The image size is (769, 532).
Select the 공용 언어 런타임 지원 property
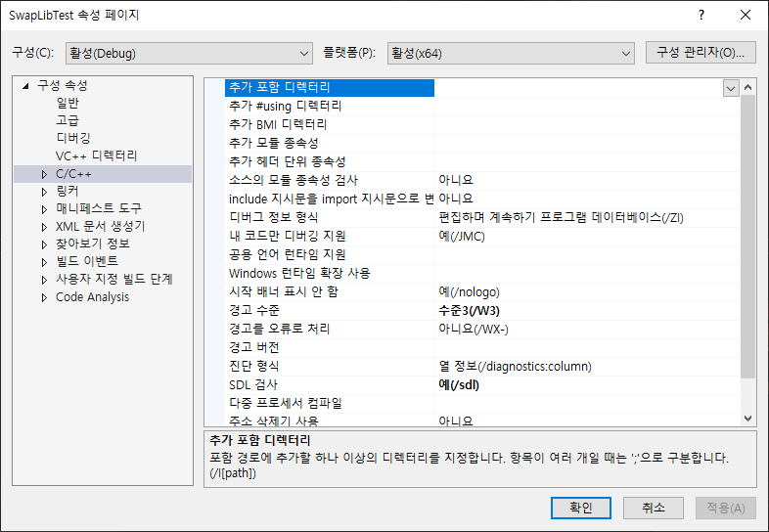pyautogui.click(x=330, y=255)
